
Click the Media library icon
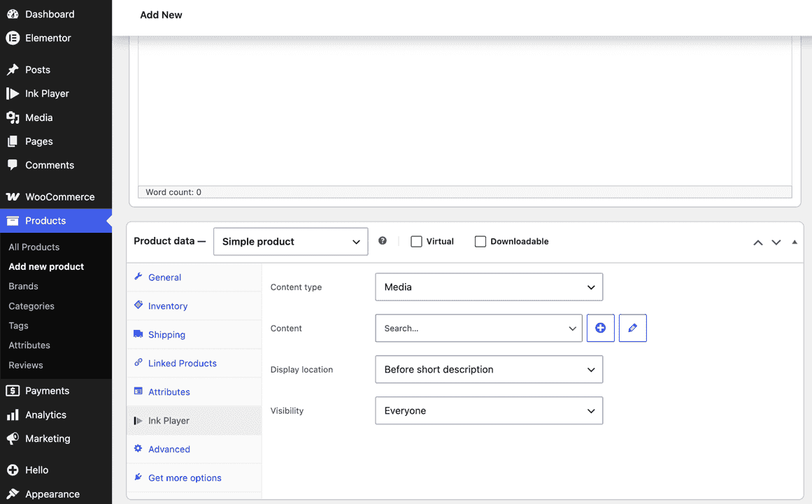[13, 117]
